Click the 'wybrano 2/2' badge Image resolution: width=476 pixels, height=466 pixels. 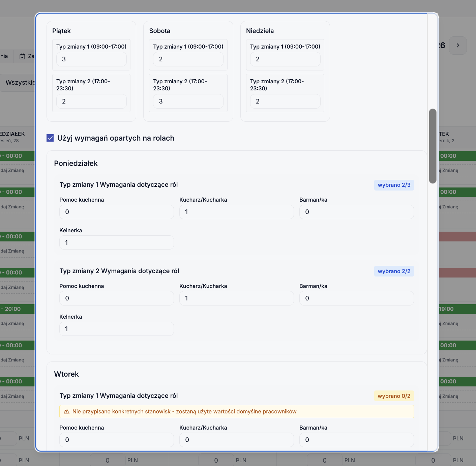[394, 271]
